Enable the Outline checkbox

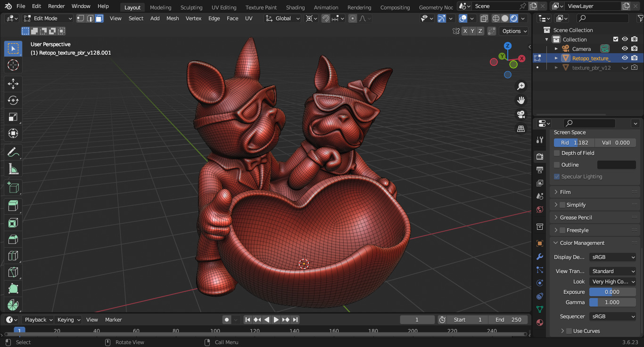(x=557, y=165)
